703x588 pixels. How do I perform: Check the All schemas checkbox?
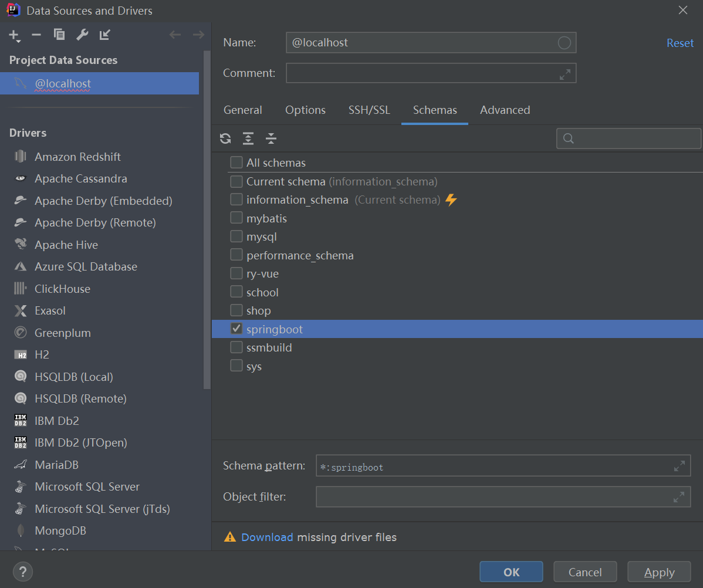(x=236, y=162)
